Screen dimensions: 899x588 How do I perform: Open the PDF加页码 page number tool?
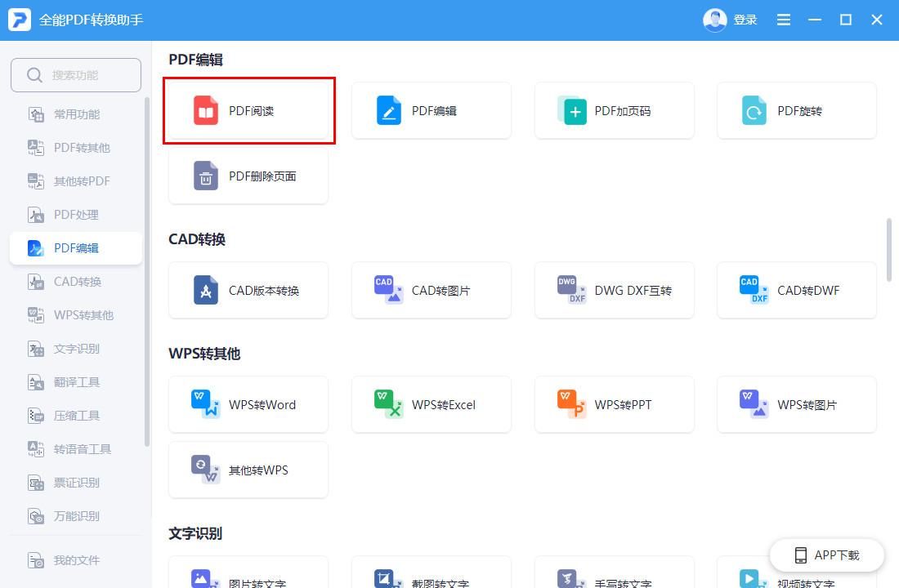pyautogui.click(x=614, y=110)
